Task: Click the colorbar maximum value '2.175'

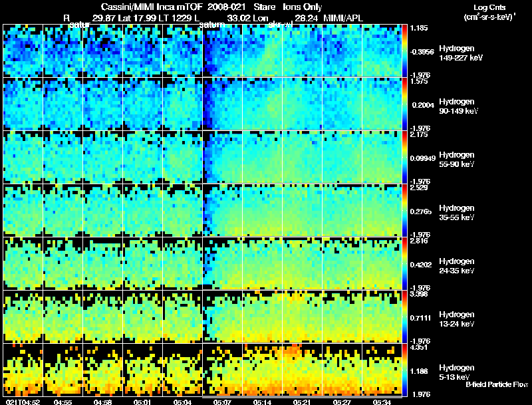Action: (x=419, y=134)
